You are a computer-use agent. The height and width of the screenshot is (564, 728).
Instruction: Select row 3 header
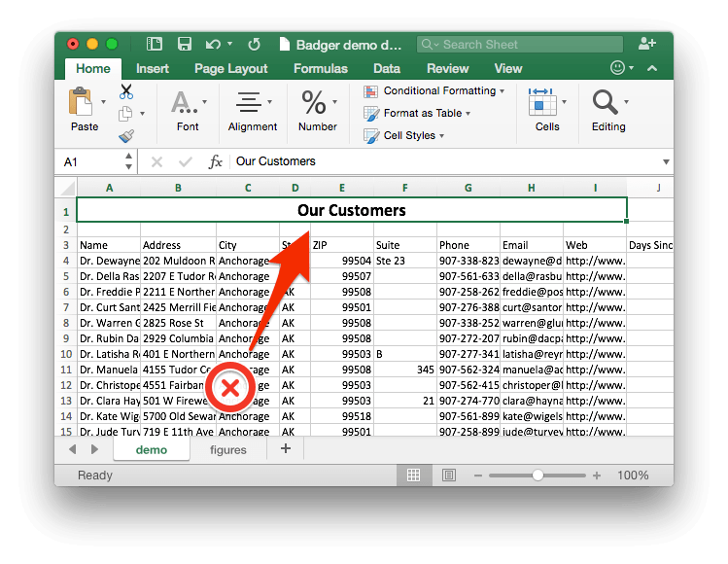pos(66,245)
